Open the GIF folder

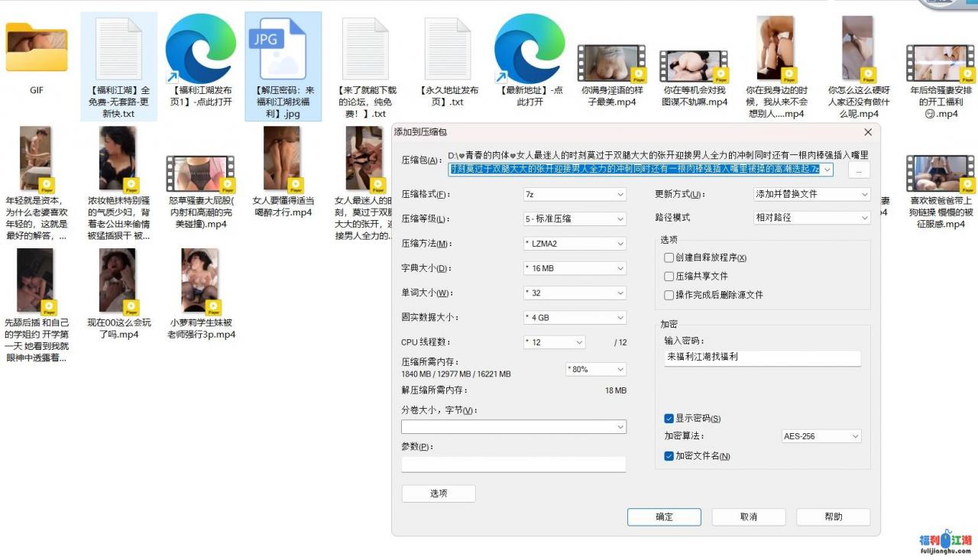(x=37, y=50)
